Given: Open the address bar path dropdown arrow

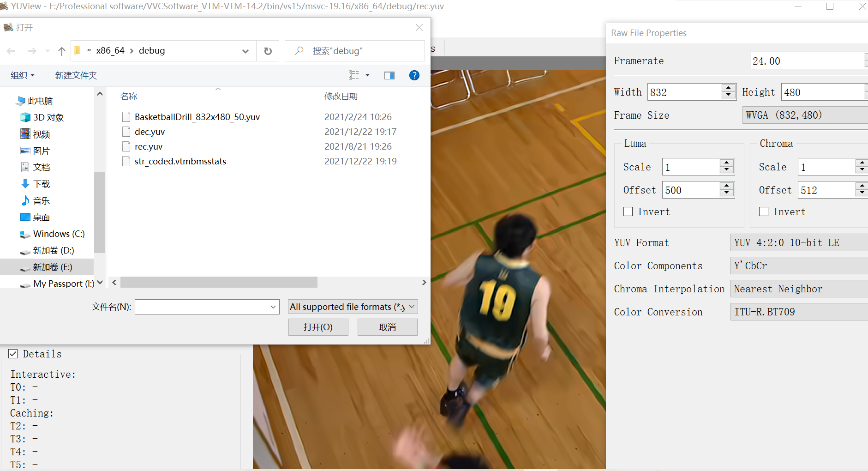Looking at the screenshot, I should point(245,51).
